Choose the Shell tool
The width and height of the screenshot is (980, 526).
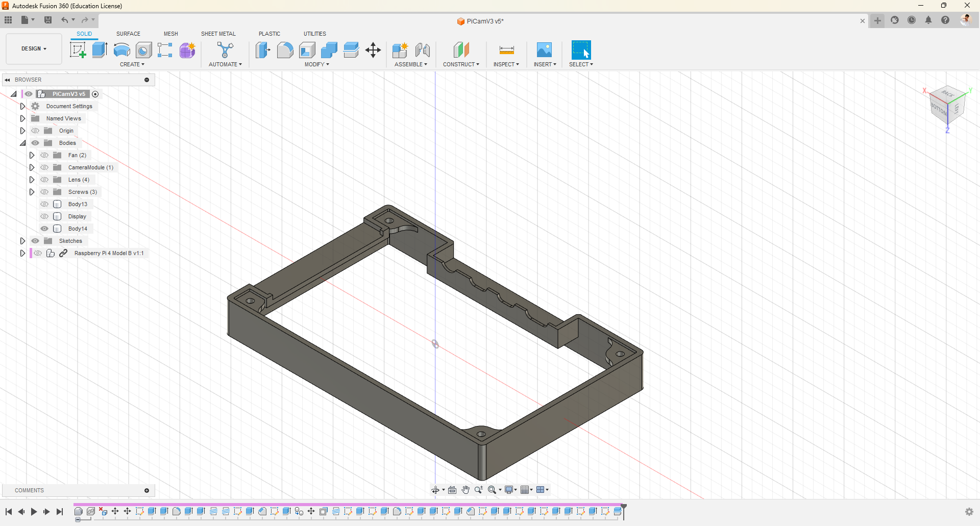tap(307, 50)
